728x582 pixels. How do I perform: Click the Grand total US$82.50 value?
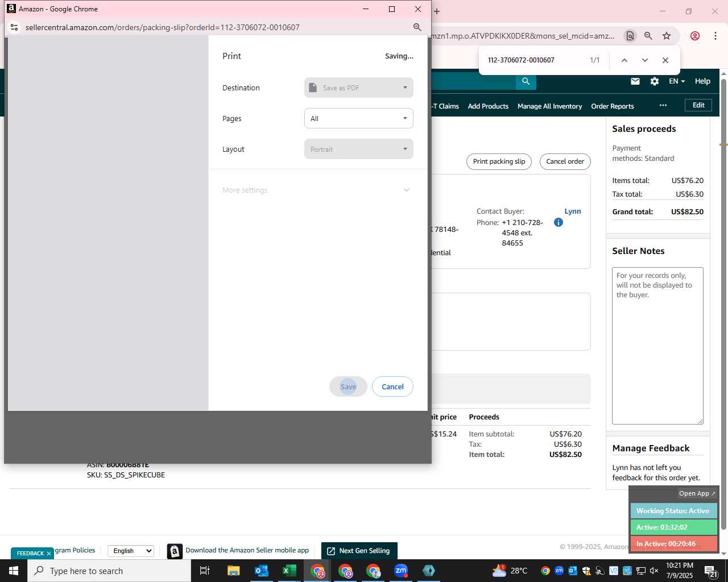[687, 211]
